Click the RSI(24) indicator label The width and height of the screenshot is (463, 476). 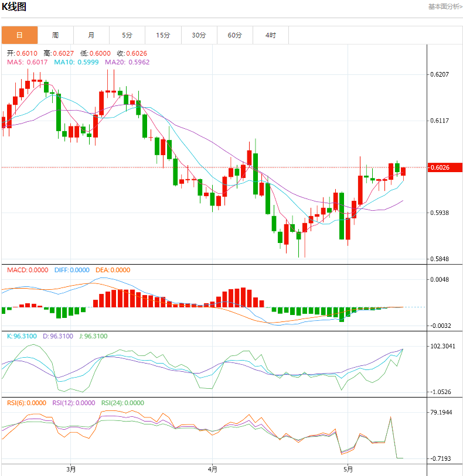click(x=122, y=403)
